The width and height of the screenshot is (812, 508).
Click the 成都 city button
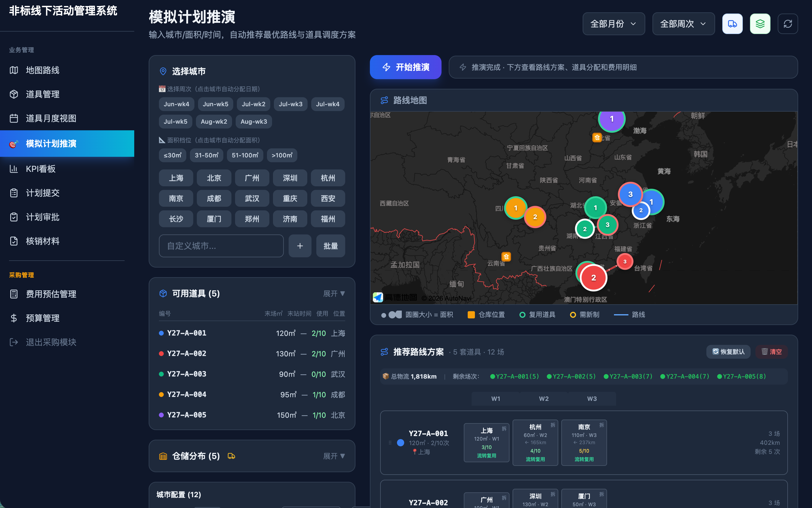214,199
